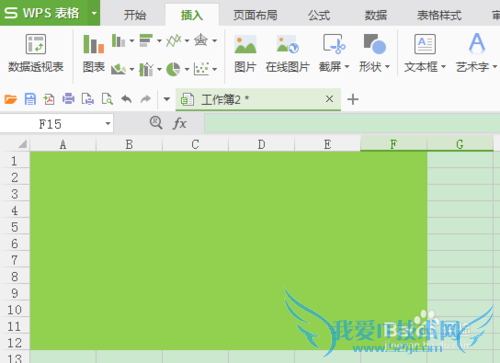Click the fx insert function icon
500x363 pixels.
(x=180, y=123)
